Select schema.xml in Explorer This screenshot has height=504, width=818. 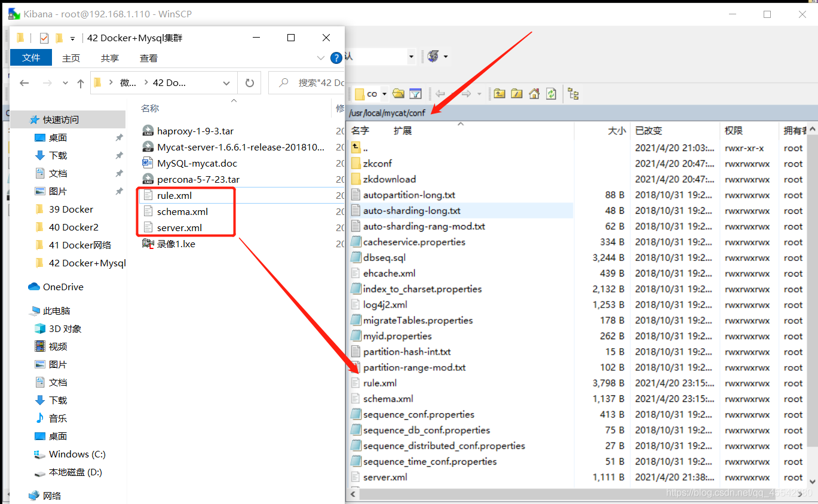pos(182,211)
